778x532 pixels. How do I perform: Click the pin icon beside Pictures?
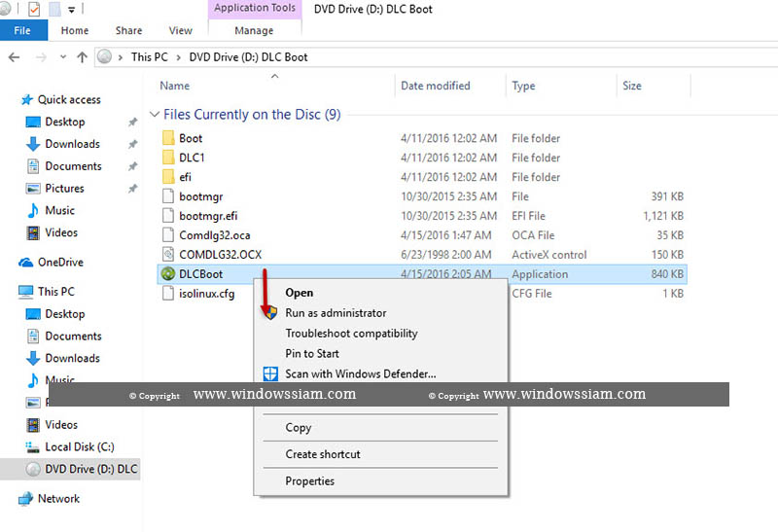coord(132,188)
